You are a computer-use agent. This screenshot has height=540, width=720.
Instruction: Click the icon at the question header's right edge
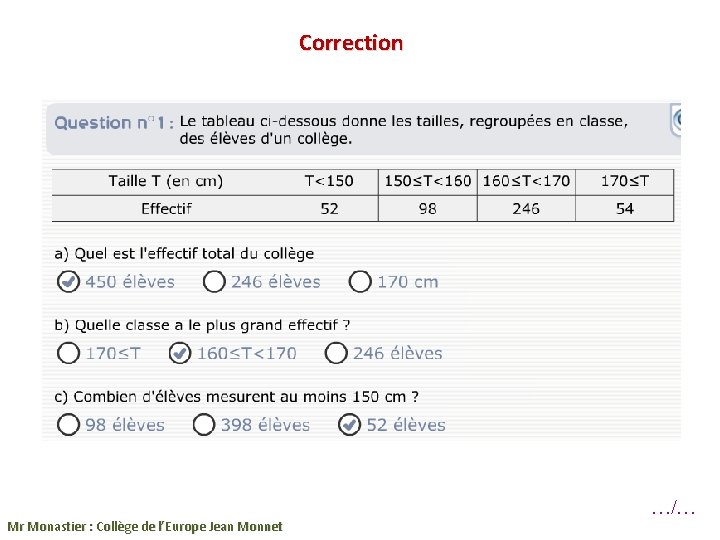point(677,121)
